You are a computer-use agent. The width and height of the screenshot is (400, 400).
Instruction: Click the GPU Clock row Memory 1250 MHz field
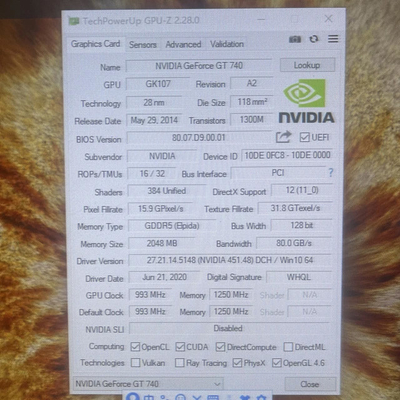coord(231,295)
